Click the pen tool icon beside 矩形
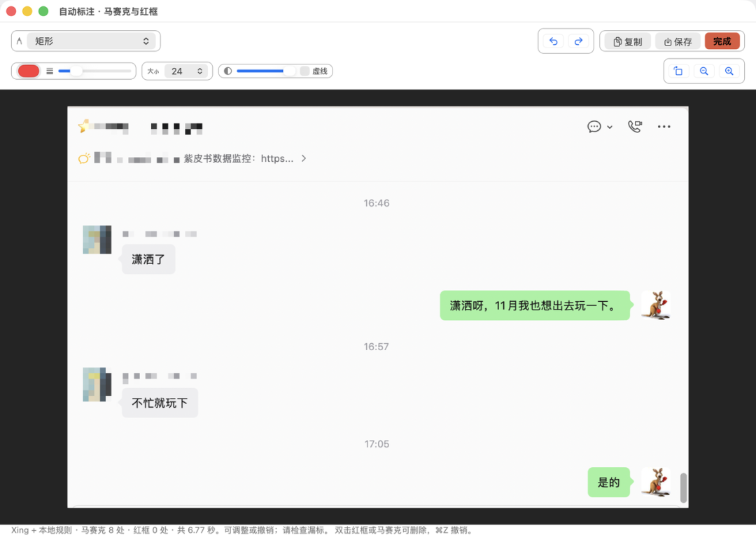The height and width of the screenshot is (554, 756). (x=20, y=41)
